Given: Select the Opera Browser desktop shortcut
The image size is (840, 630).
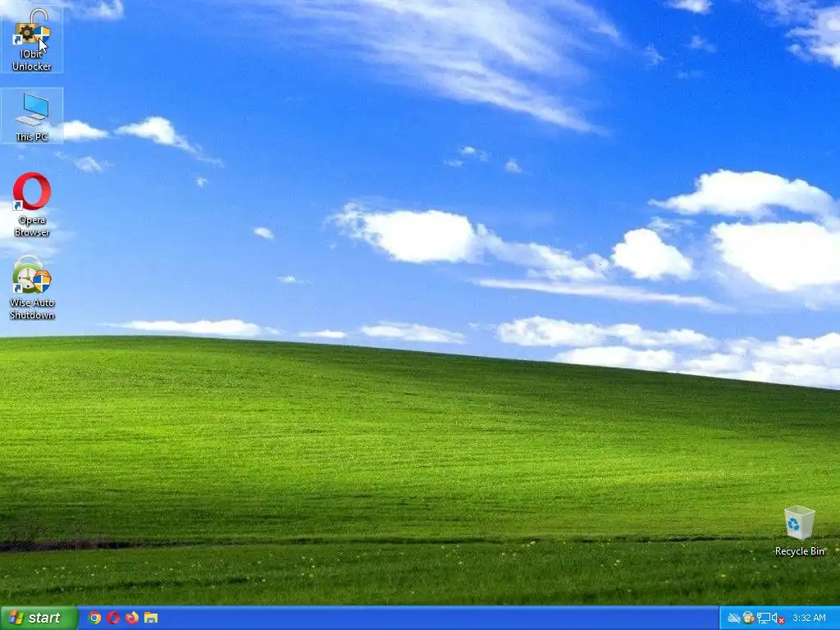Looking at the screenshot, I should coord(32,204).
